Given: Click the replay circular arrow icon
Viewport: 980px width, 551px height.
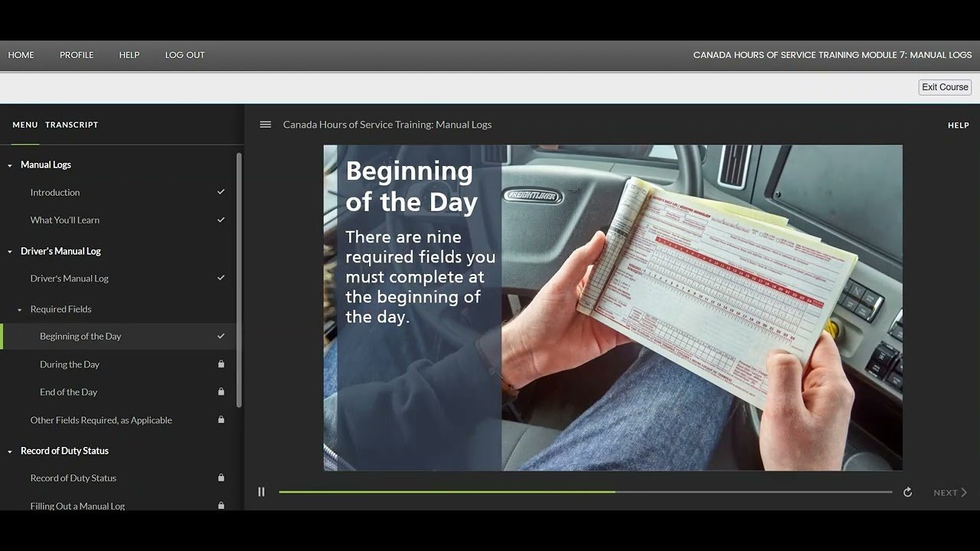Looking at the screenshot, I should pyautogui.click(x=907, y=493).
